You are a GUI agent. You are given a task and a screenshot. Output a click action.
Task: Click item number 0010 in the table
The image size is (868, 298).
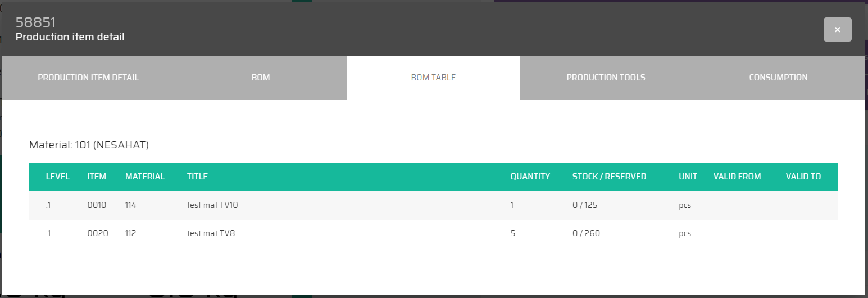click(97, 205)
